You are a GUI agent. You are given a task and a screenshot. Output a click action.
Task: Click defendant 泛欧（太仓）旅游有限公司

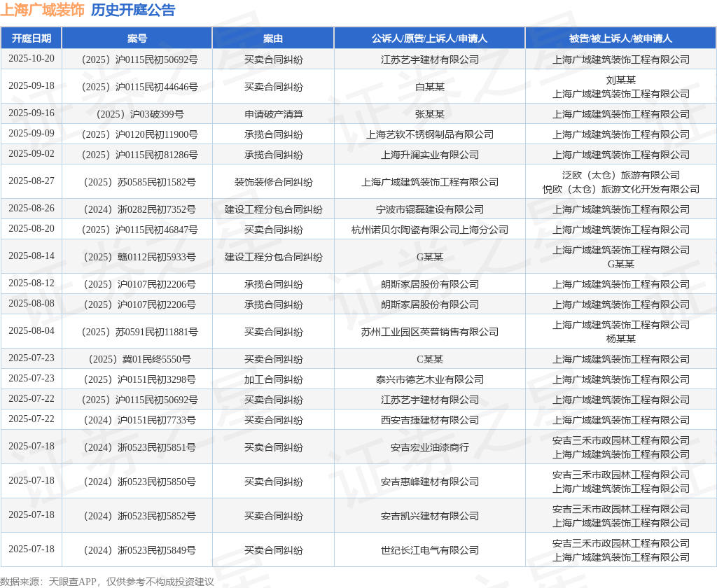(x=620, y=175)
